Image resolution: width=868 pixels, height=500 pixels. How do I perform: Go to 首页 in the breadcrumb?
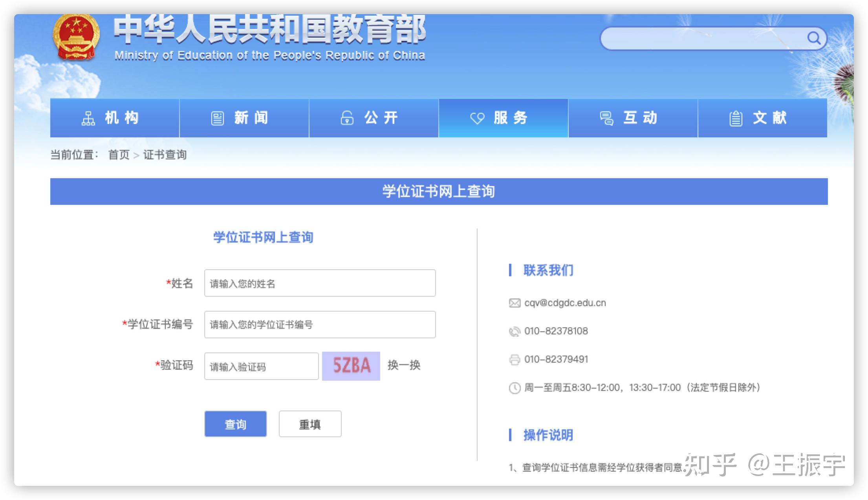(119, 155)
